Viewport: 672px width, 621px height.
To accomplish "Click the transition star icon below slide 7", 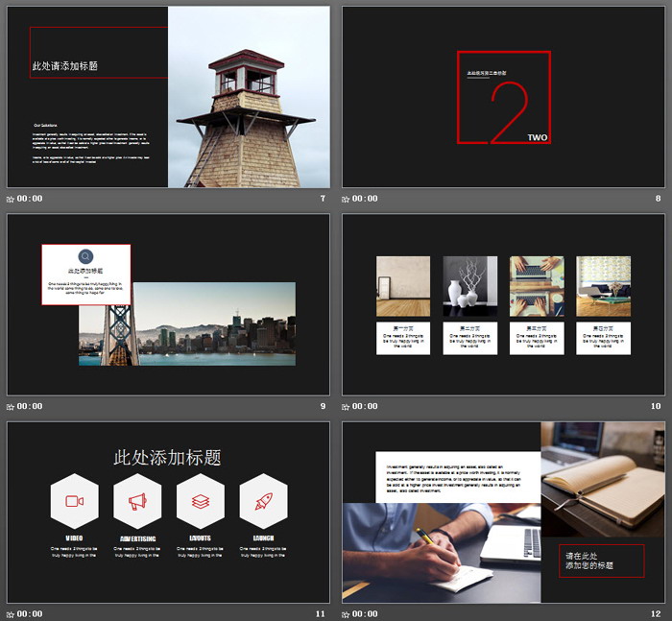I will pos(11,199).
